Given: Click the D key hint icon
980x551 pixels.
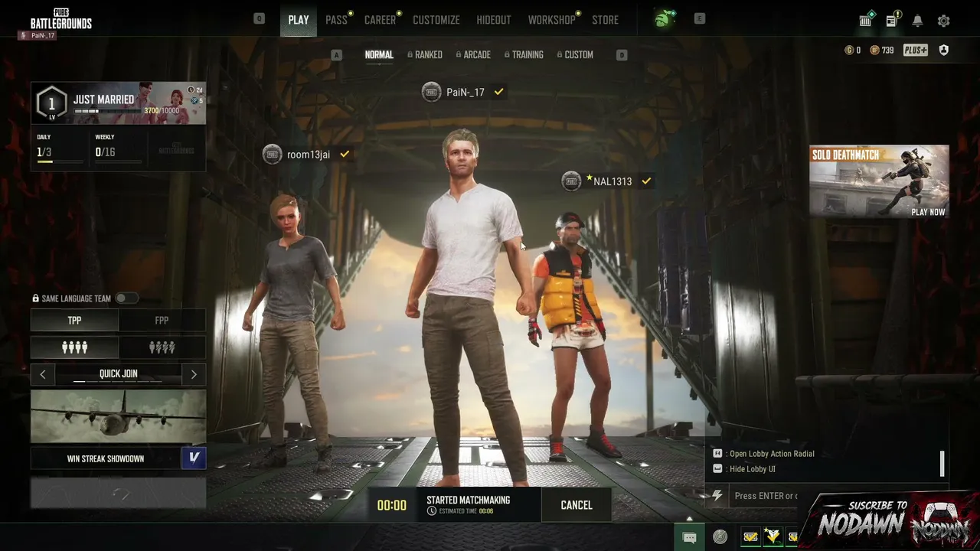Looking at the screenshot, I should [622, 55].
